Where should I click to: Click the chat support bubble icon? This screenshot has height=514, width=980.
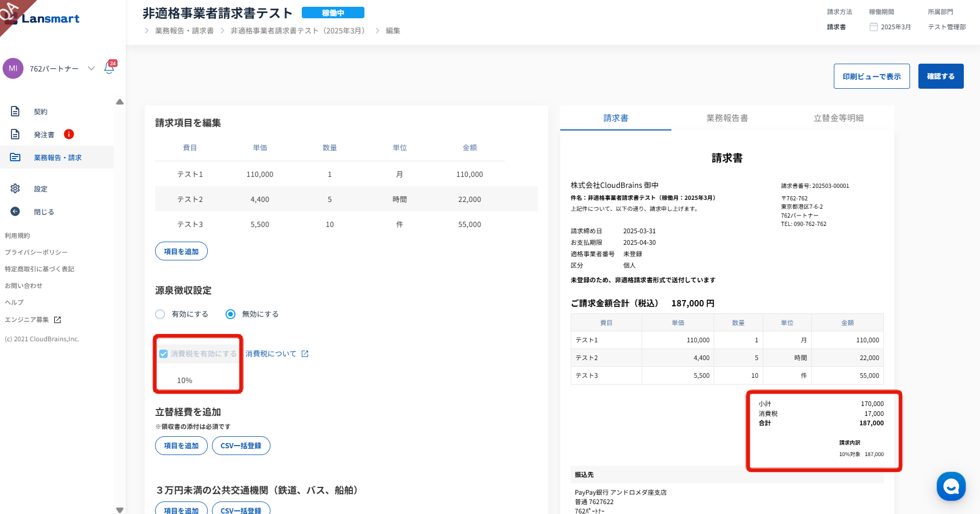[x=951, y=486]
